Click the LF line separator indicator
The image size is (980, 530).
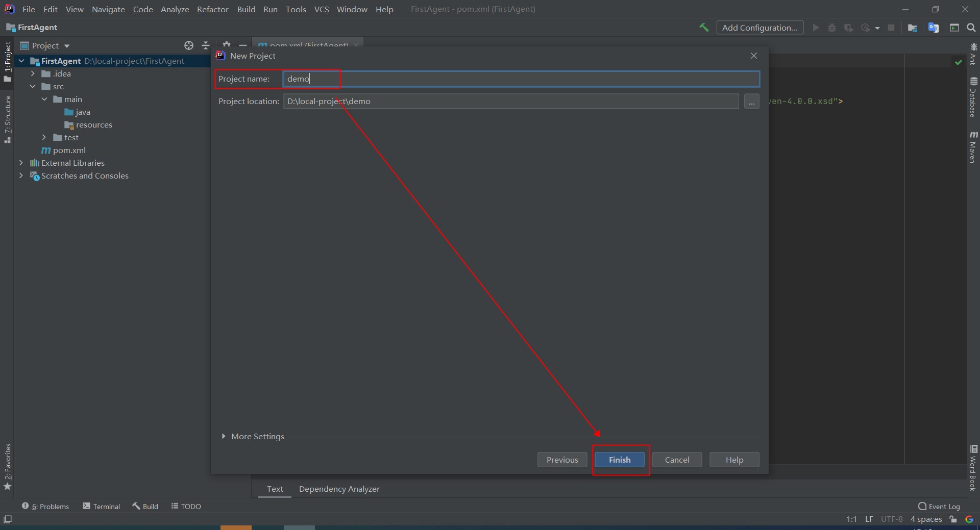tap(869, 519)
